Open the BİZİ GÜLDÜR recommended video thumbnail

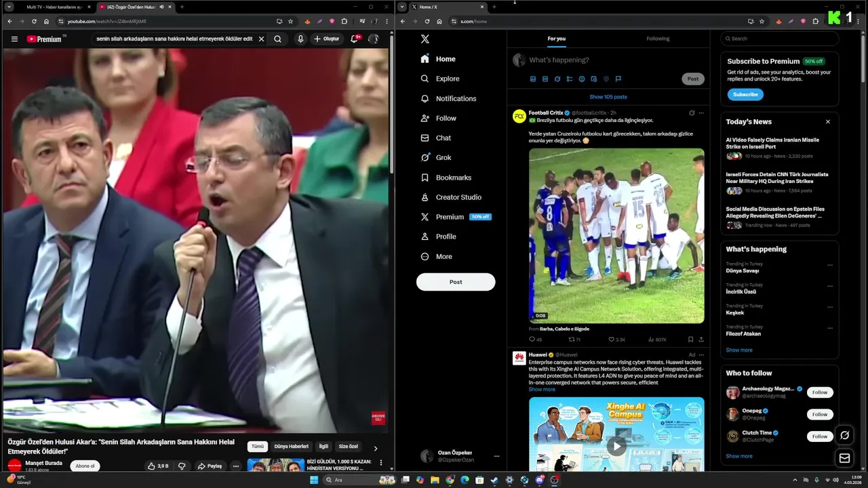pyautogui.click(x=275, y=466)
